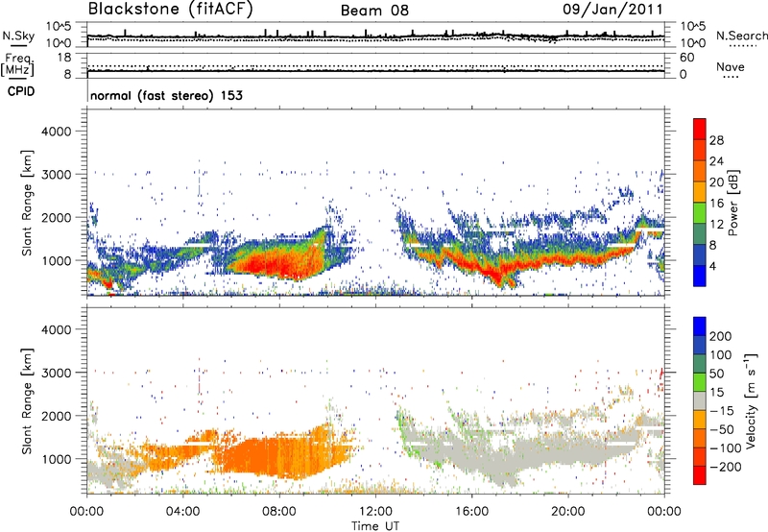
Task: Click the 'Power [dB]' color bar label
Action: (733, 203)
